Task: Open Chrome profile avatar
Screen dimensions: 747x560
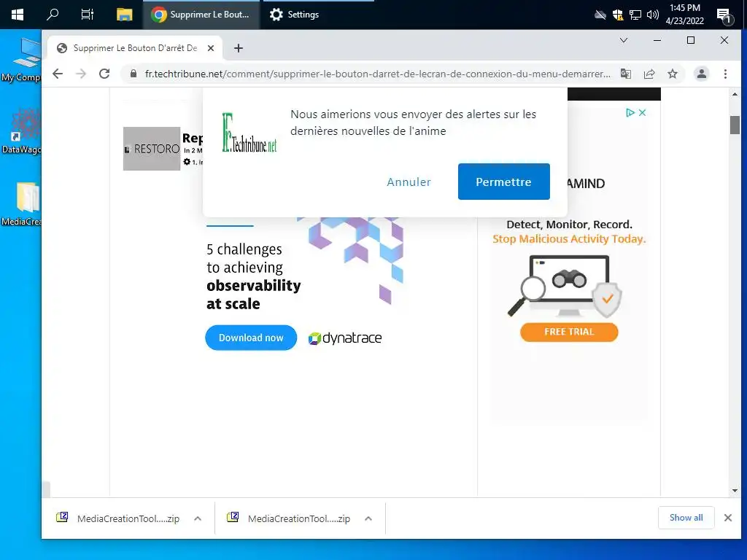Action: 701,74
